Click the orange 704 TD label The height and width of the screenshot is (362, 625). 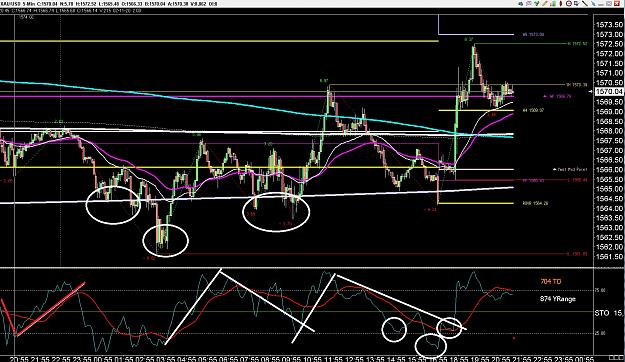pyautogui.click(x=550, y=281)
